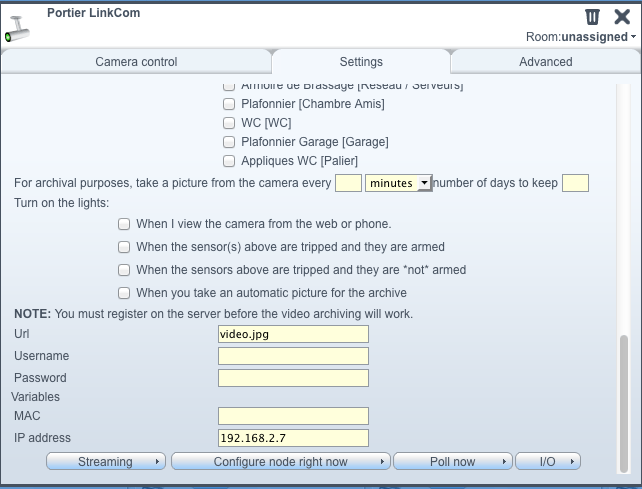Click the 'Variables' section label
The width and height of the screenshot is (642, 489).
coord(35,397)
